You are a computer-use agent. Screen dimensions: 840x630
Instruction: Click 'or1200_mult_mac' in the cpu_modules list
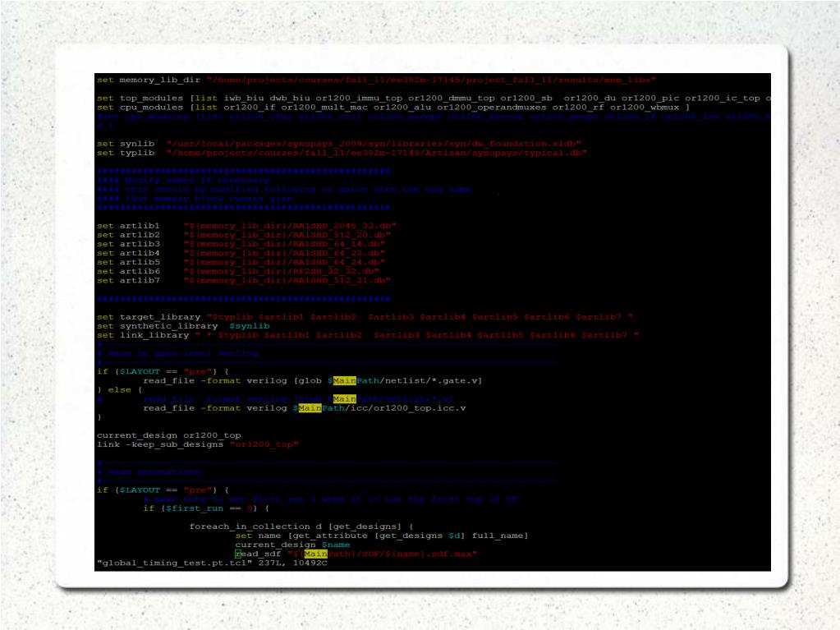coord(324,107)
